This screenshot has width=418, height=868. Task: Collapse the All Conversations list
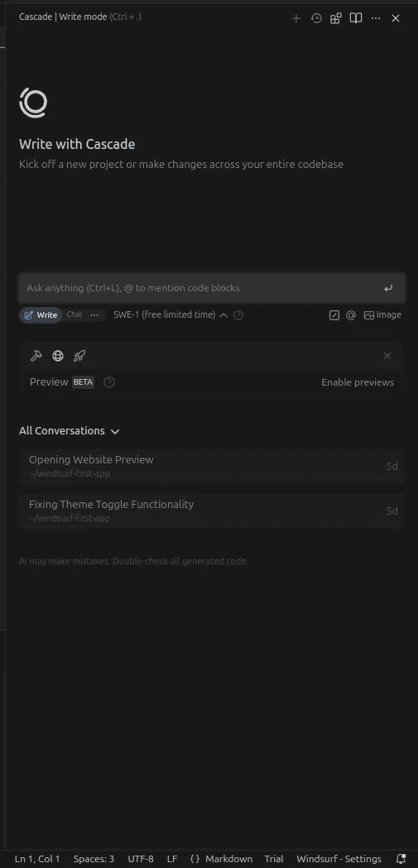pyautogui.click(x=70, y=430)
